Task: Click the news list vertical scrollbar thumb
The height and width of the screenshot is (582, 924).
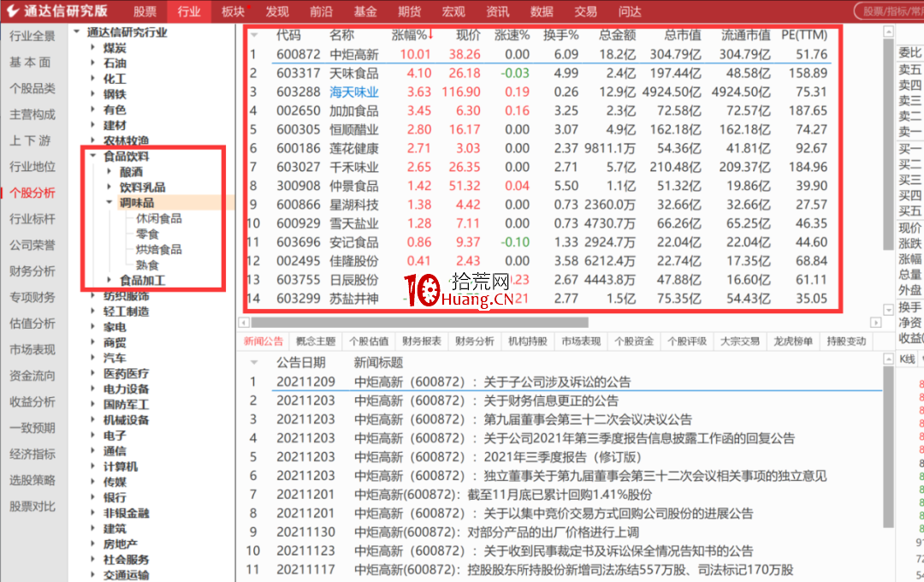Action: click(x=889, y=447)
